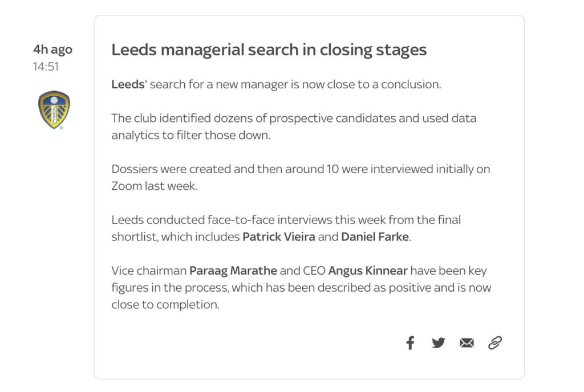
Task: Click the bold 'Leeds' team name
Action: tap(128, 84)
